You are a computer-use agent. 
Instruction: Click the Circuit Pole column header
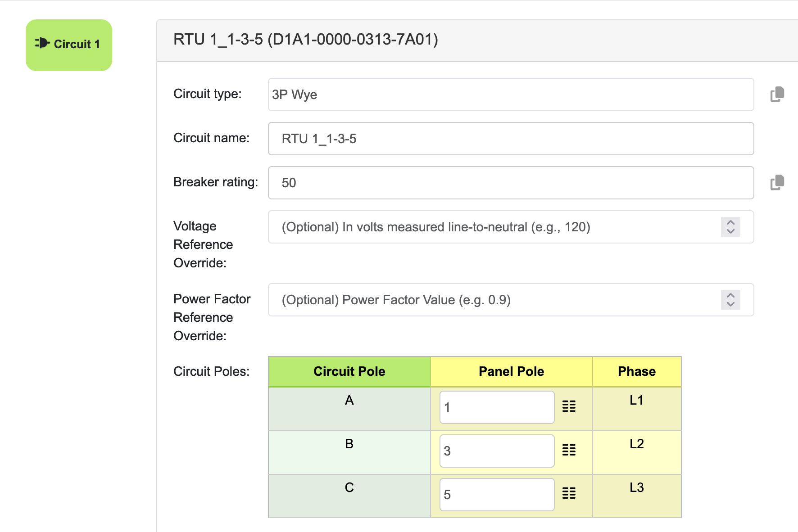coord(349,371)
